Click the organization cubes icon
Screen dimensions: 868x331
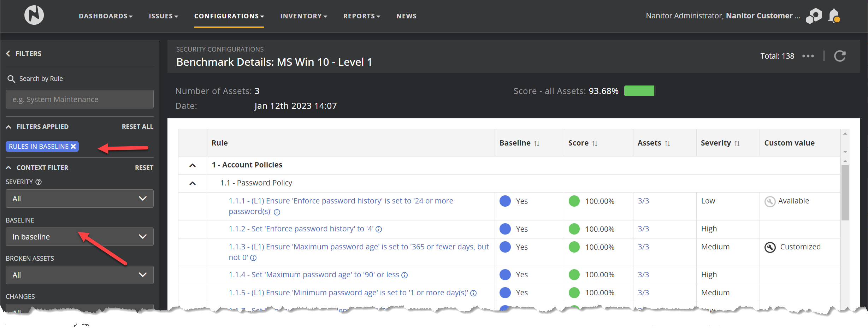814,16
